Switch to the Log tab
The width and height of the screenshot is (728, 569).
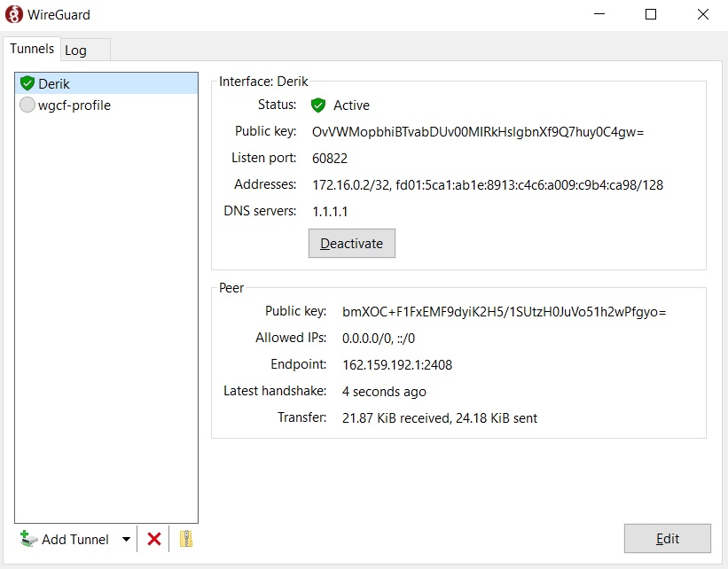click(76, 51)
